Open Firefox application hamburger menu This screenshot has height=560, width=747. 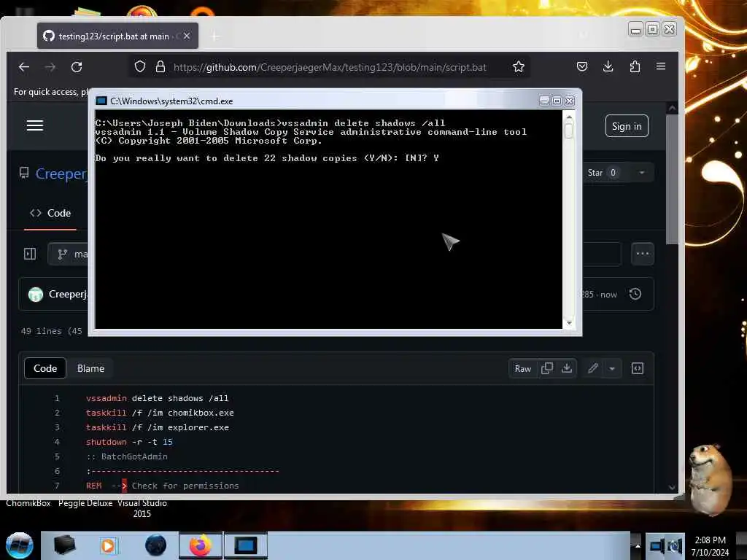661,66
